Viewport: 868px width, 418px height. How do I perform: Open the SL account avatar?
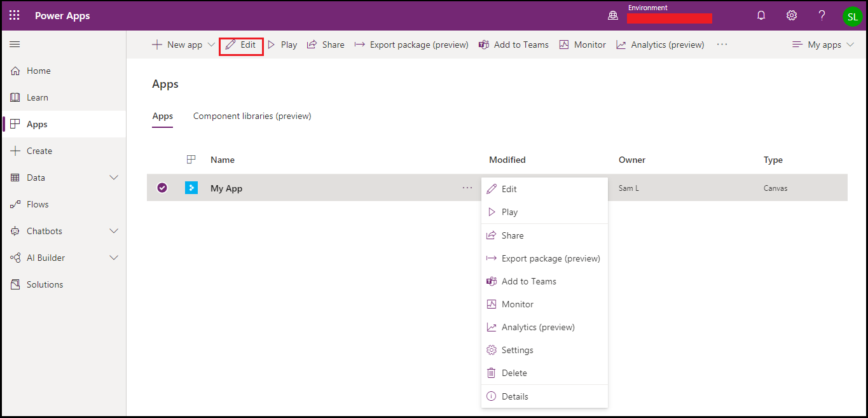(852, 17)
